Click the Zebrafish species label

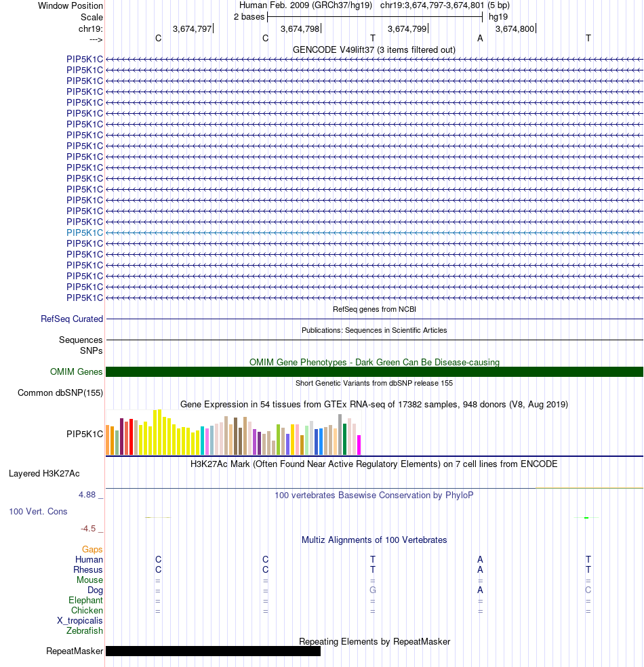[85, 631]
